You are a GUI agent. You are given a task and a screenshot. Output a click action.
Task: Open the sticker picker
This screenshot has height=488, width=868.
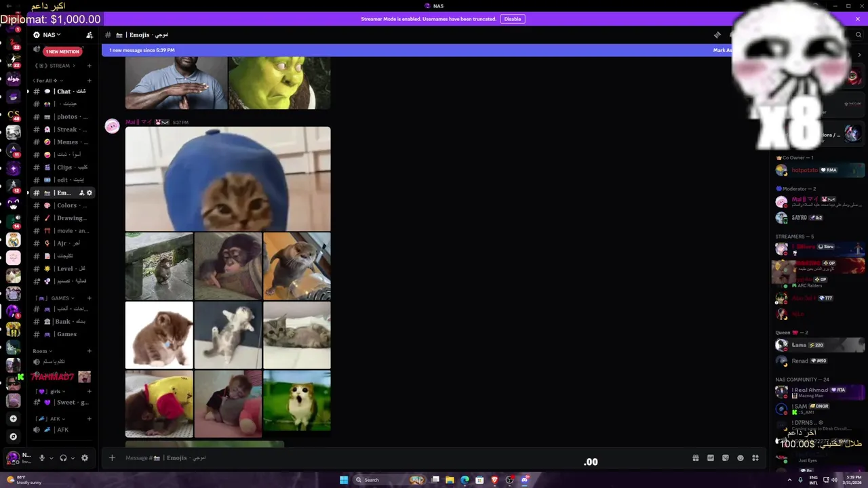726,458
